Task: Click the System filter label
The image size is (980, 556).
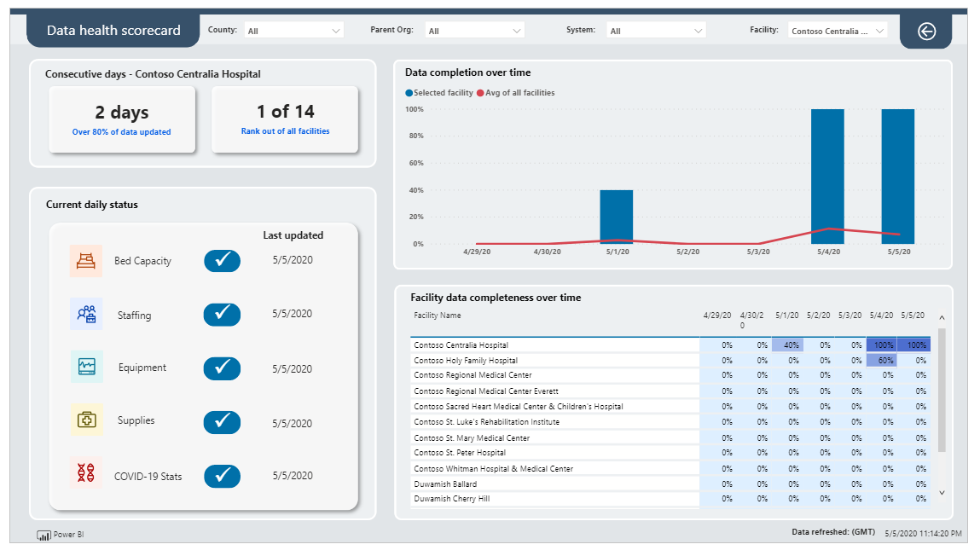Action: 582,29
